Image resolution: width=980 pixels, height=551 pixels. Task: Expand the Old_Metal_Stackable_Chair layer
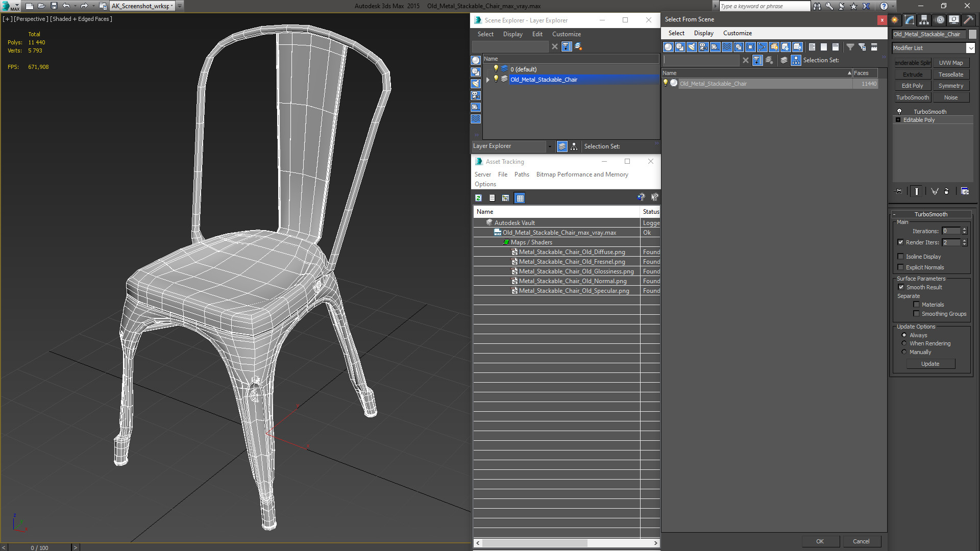487,80
